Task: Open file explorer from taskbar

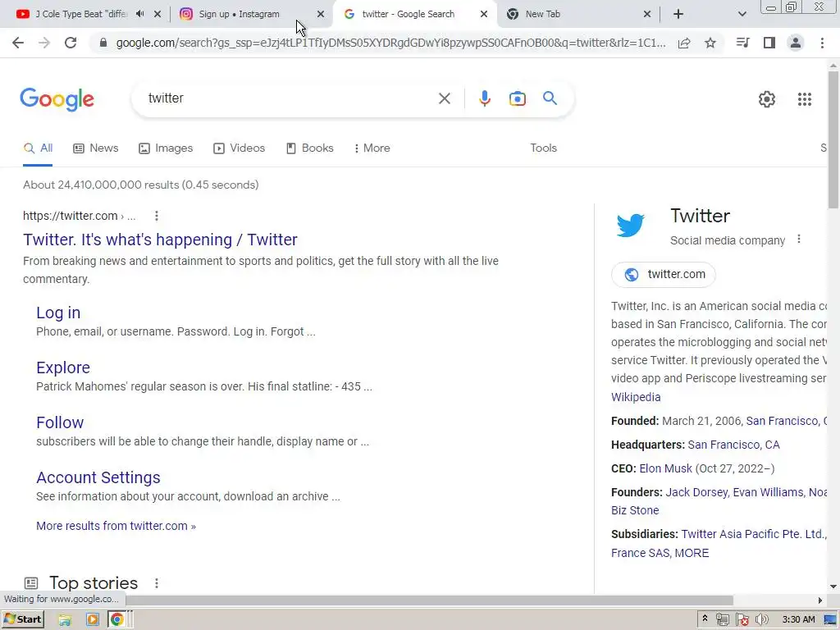Action: pyautogui.click(x=65, y=620)
